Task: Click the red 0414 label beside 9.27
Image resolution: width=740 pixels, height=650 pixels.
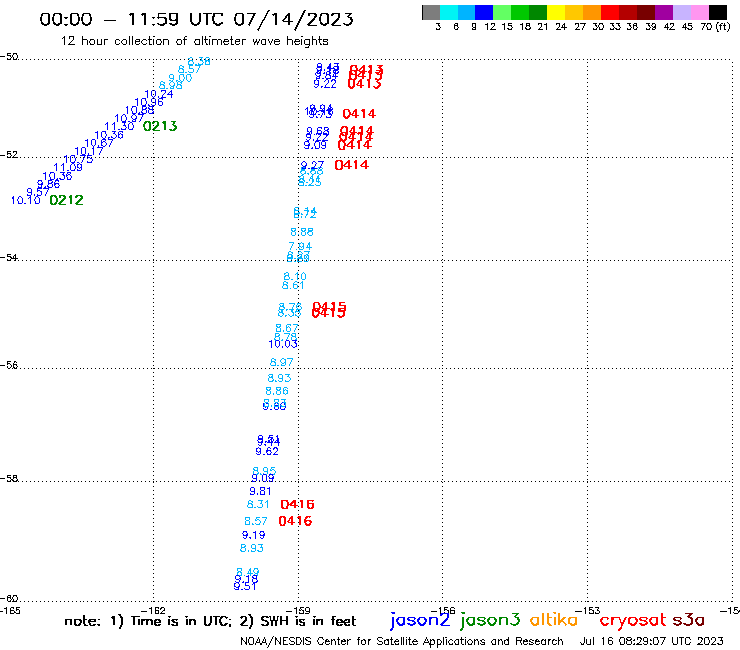Action: [352, 165]
